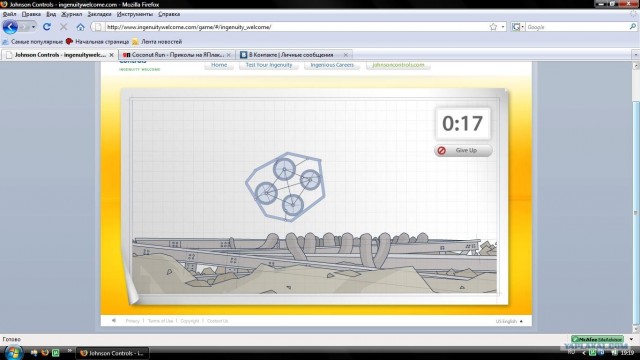Open the address bar history dropdown
This screenshot has width=640, height=360.
[x=503, y=27]
